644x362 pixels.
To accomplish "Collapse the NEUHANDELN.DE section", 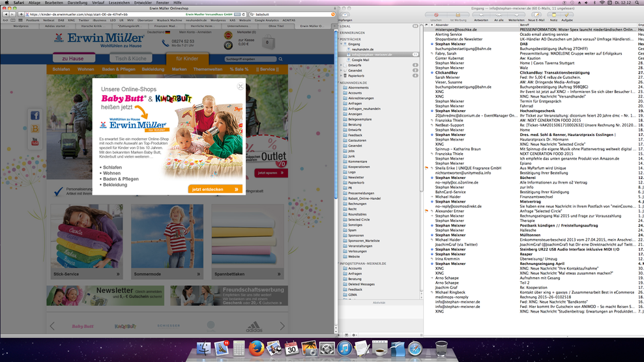I will pyautogui.click(x=339, y=83).
